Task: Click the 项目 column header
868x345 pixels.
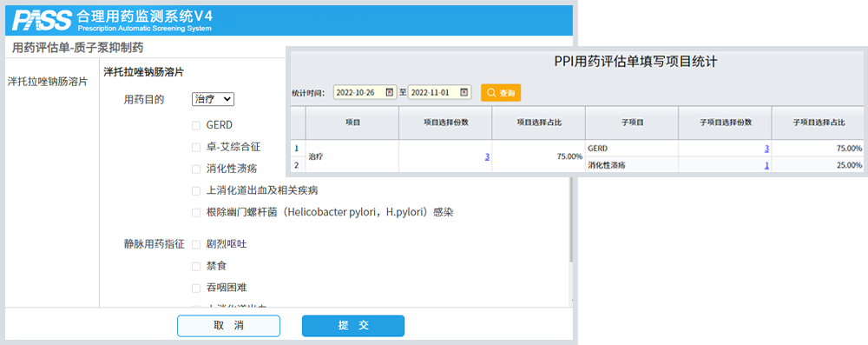Action: 352,122
